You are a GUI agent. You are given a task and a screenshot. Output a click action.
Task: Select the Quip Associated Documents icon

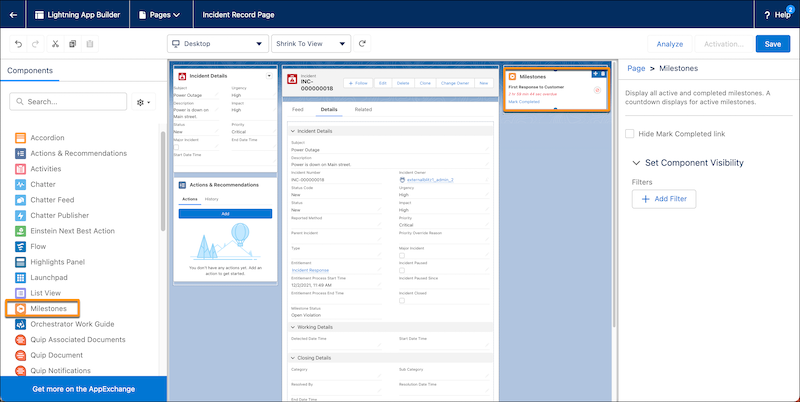pos(20,340)
